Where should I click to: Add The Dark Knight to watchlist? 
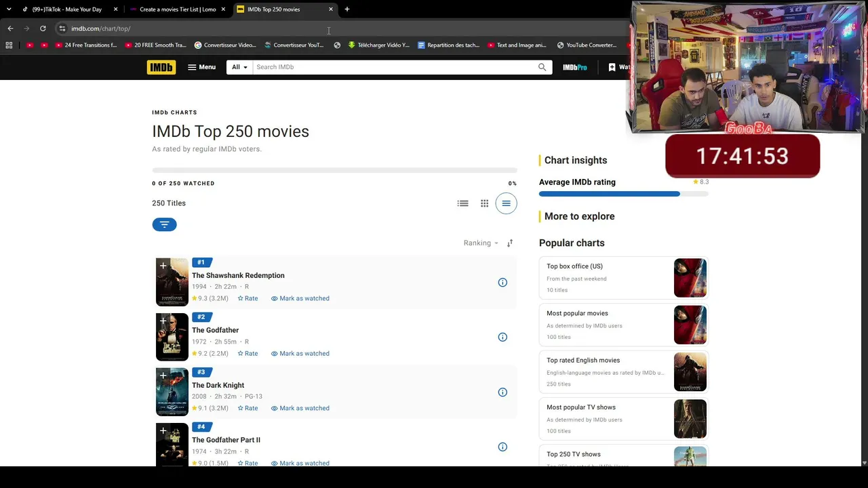point(163,375)
